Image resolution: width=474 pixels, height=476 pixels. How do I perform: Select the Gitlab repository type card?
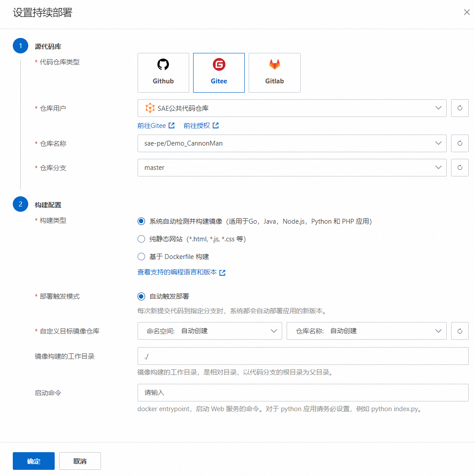click(x=275, y=73)
